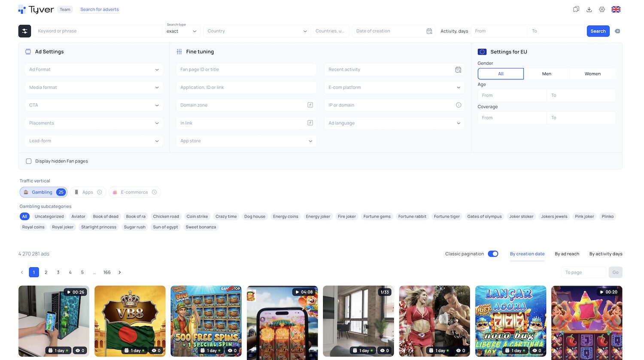Open Date of creation calendar icon
The height and width of the screenshot is (360, 644).
pyautogui.click(x=429, y=31)
